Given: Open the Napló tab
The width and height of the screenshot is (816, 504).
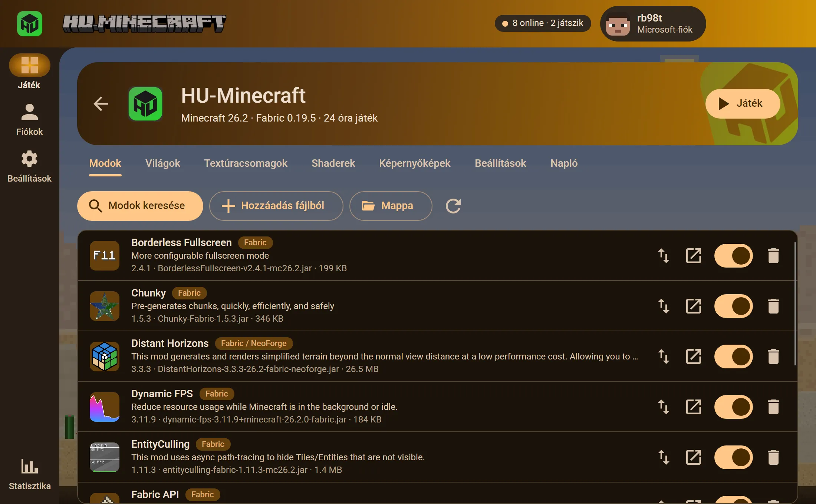Looking at the screenshot, I should [564, 163].
